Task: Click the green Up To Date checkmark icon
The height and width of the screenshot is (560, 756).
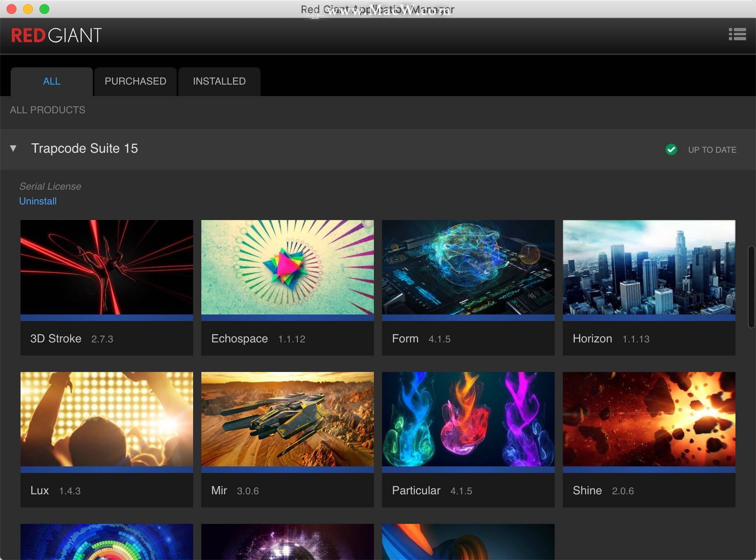Action: pos(671,149)
